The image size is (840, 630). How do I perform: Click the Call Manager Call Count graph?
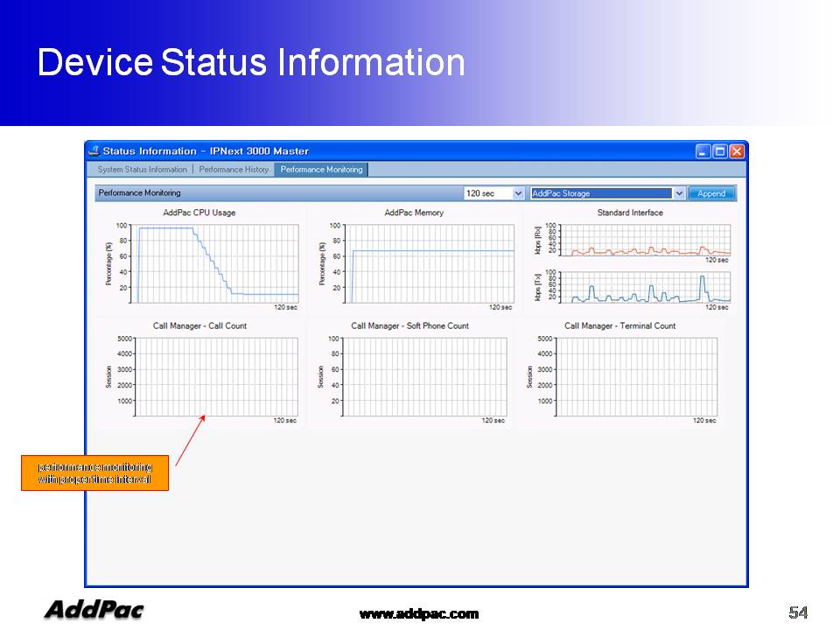click(216, 376)
